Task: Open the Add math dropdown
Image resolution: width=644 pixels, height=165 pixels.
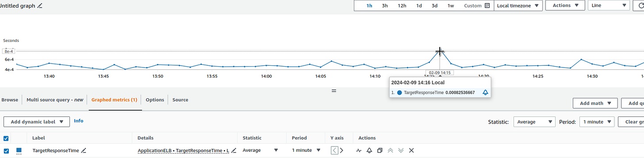Action: [x=595, y=103]
